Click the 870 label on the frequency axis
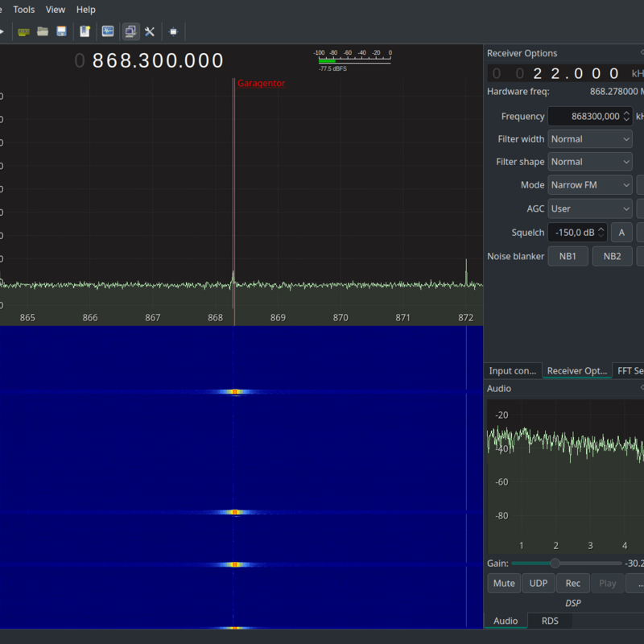Viewport: 644px width, 644px height. pos(341,317)
